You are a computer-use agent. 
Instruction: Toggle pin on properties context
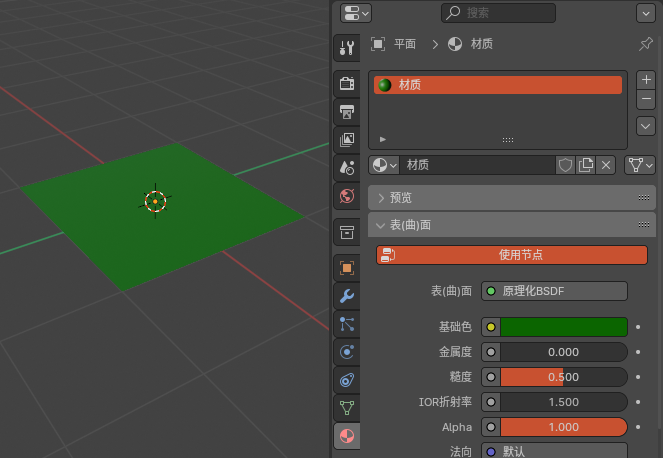click(645, 44)
